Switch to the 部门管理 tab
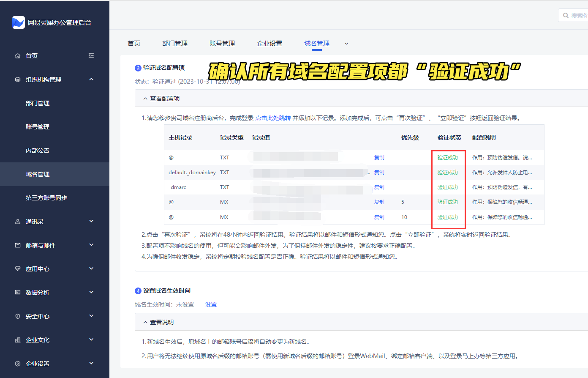This screenshot has height=378, width=588. pyautogui.click(x=175, y=44)
